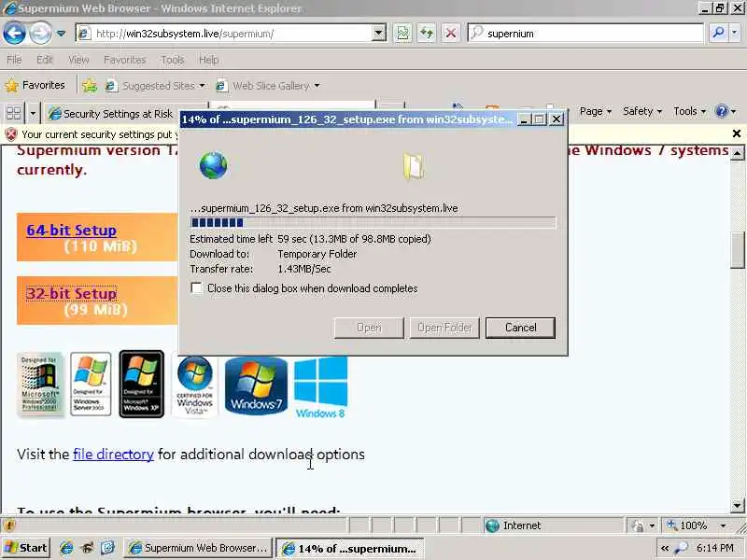Screen dimensions: 747x560
Task: Click the Windows Vista certified logo
Action: [194, 385]
